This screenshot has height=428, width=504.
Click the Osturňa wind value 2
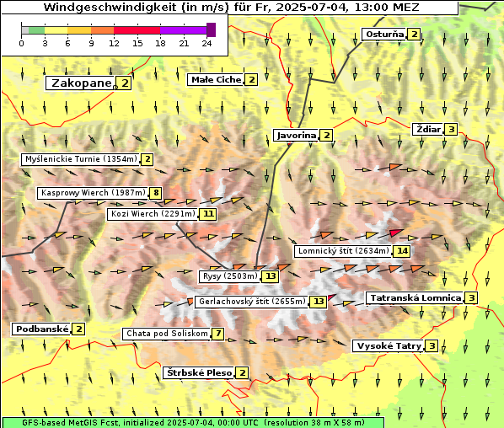[414, 34]
